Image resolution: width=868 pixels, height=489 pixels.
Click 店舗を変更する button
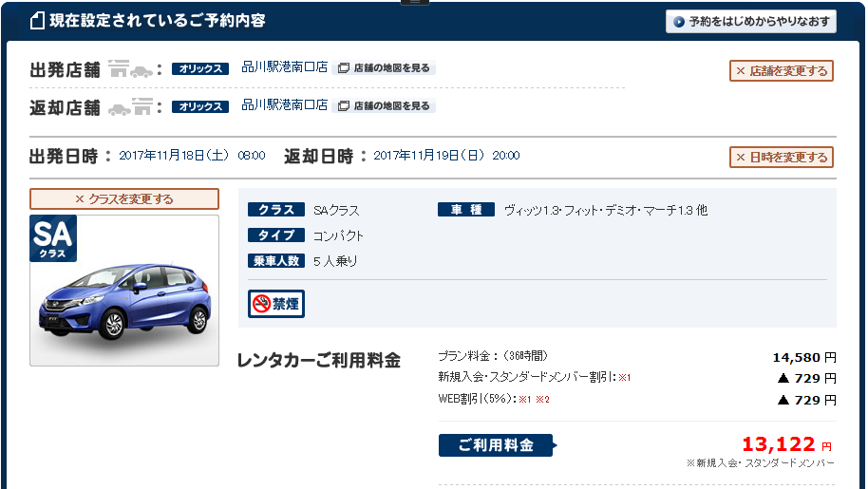[781, 71]
